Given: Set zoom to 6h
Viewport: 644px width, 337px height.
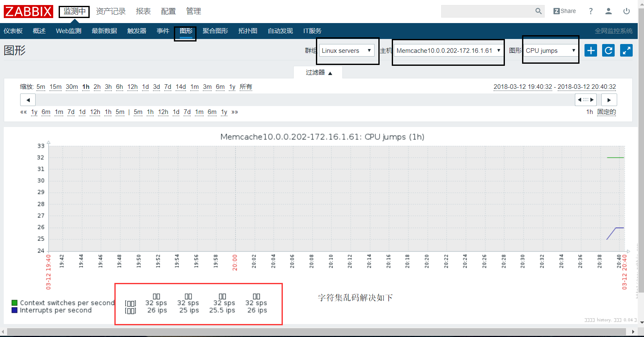Looking at the screenshot, I should (x=119, y=87).
